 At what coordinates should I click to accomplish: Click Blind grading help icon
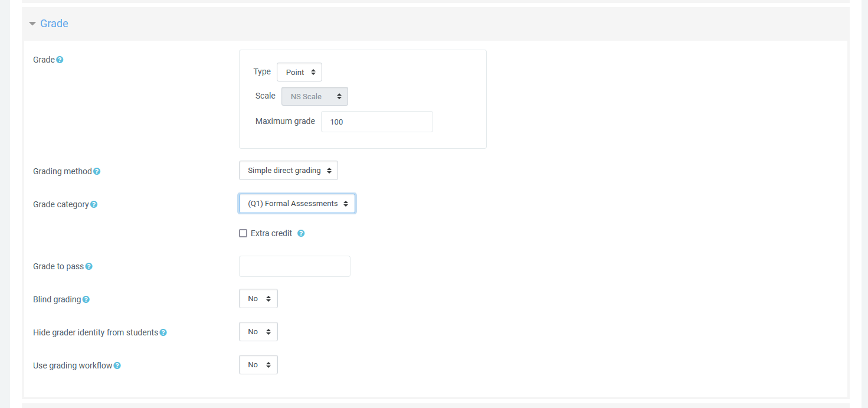(86, 299)
